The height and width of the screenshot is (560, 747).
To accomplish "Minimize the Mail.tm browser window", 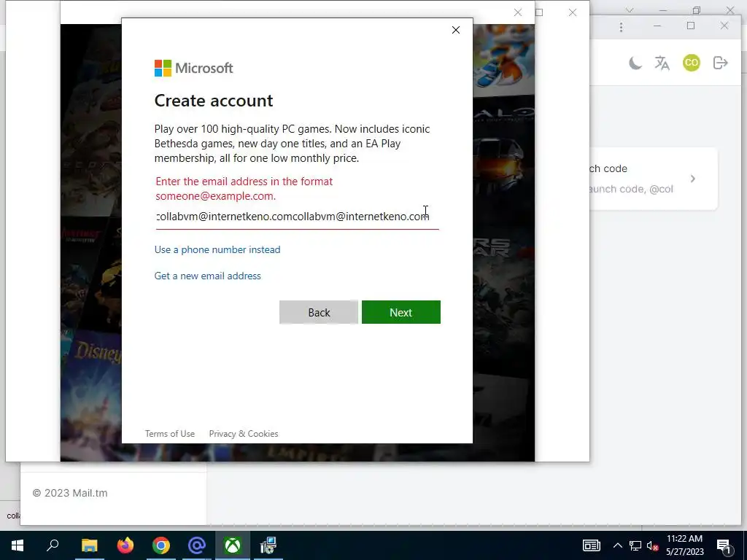I will 657,26.
